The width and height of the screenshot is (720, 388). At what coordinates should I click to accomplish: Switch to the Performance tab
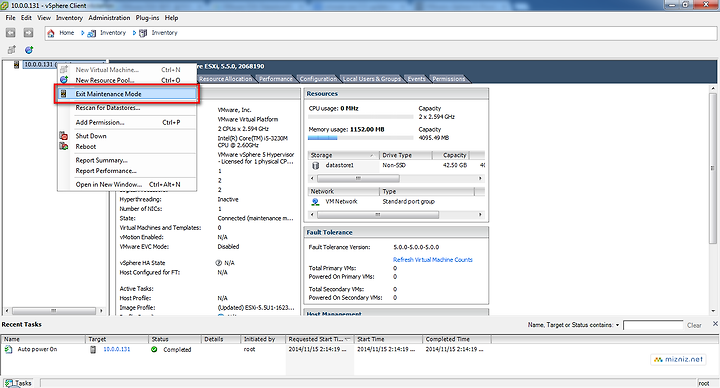[x=276, y=79]
